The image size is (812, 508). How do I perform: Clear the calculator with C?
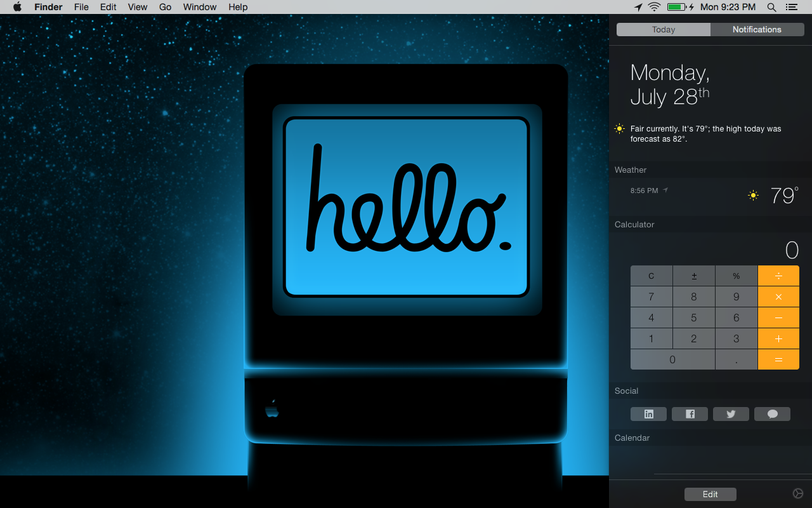tap(652, 276)
